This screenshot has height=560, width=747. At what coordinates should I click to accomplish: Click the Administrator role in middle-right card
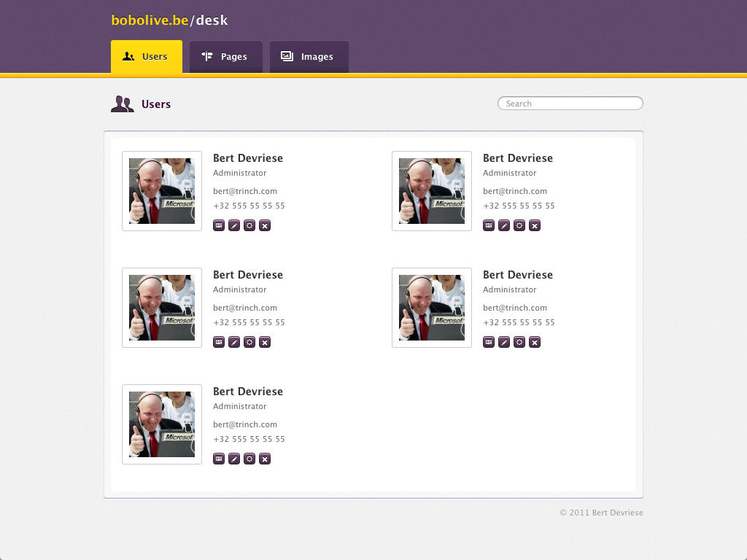pos(510,289)
